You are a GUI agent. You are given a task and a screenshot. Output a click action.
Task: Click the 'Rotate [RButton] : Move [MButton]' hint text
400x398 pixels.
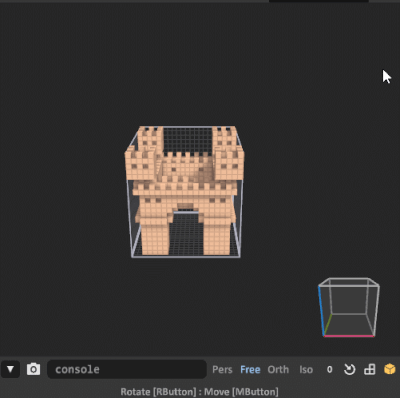point(199,391)
